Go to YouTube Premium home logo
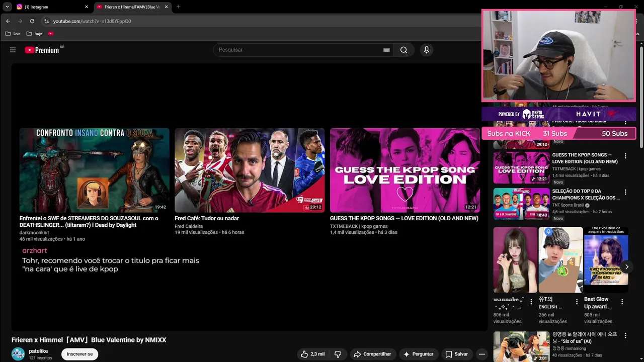Screen dimensions: 644x362 (x=42, y=50)
